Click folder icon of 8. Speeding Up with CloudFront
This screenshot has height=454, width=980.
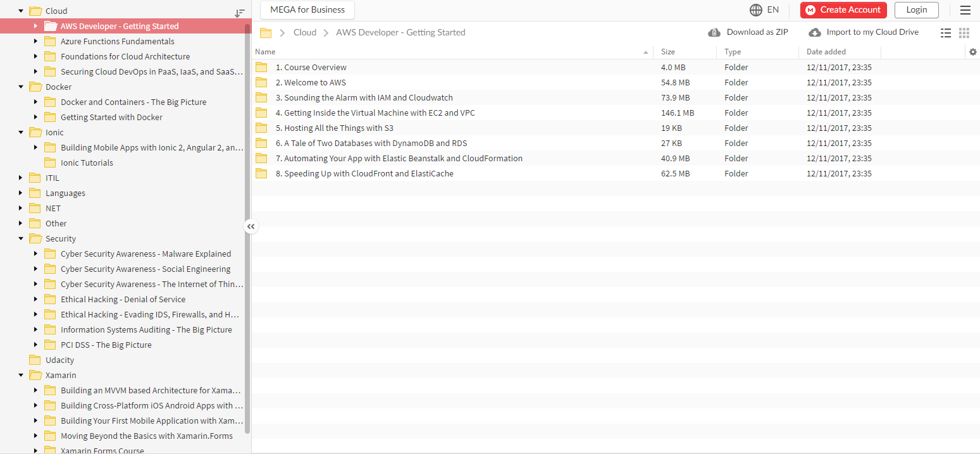pos(261,173)
